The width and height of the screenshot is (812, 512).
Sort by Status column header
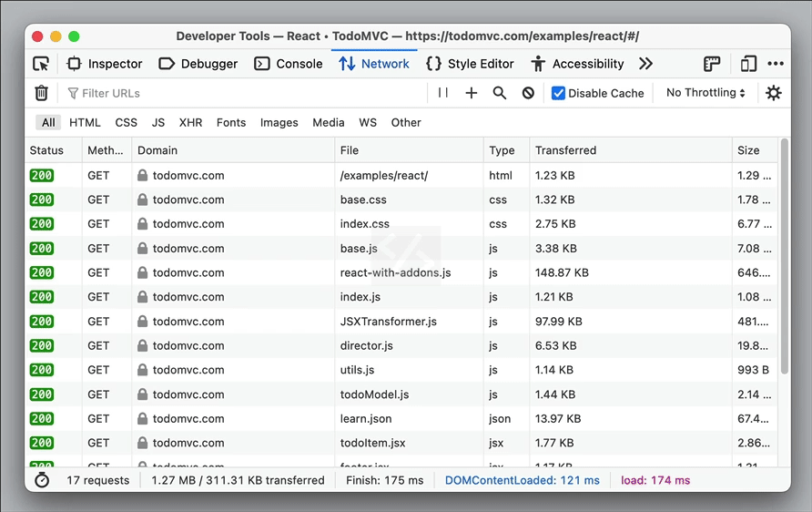pos(54,150)
